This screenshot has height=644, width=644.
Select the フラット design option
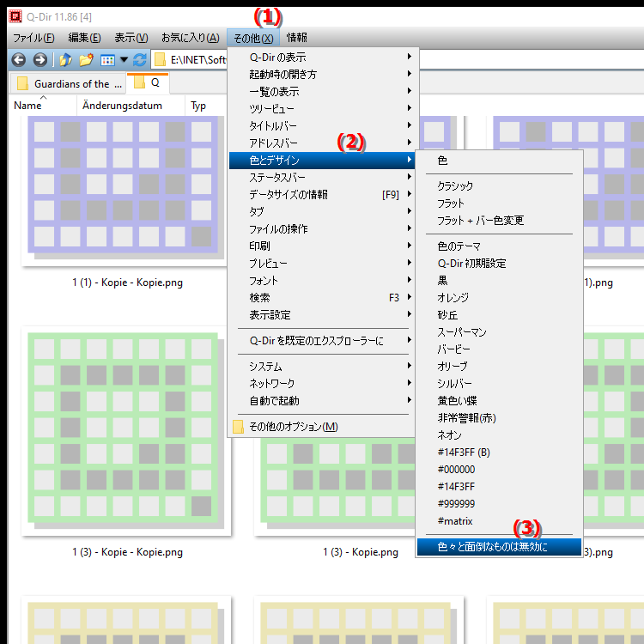[x=499, y=204]
